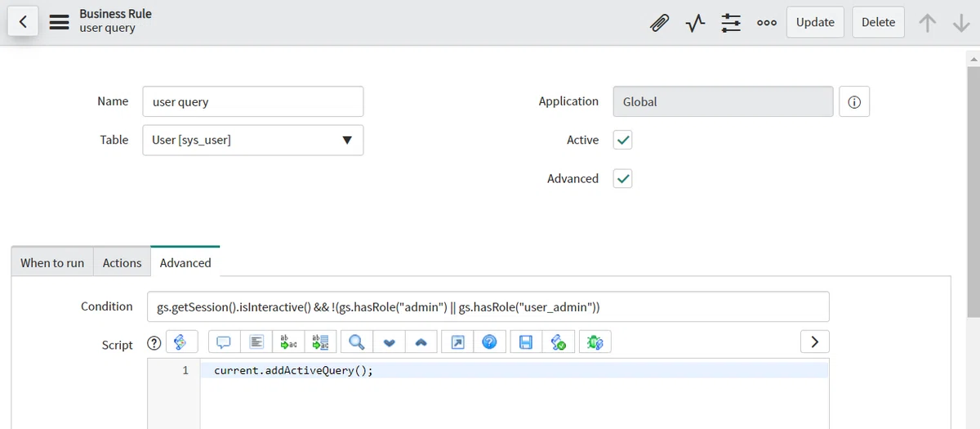This screenshot has width=980, height=429.
Task: Find next with down chevron icon
Action: pos(389,342)
